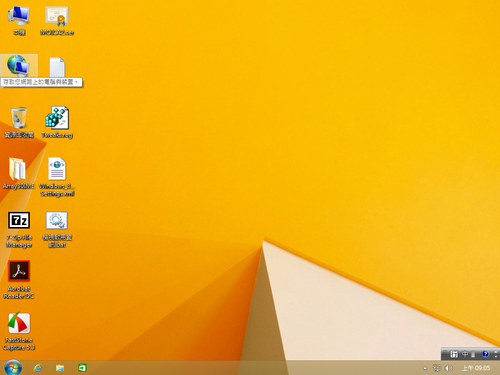Launch Internet Explorer from the taskbar
This screenshot has width=500, height=375.
[38, 368]
